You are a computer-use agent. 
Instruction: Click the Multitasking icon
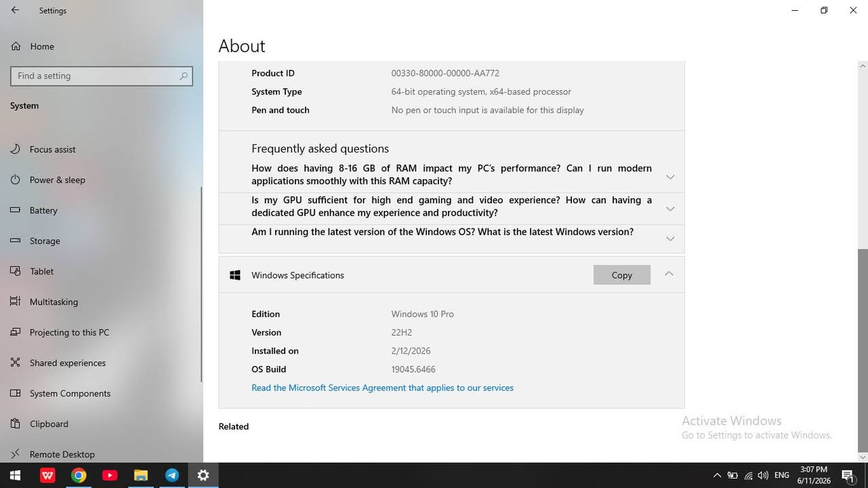point(15,302)
